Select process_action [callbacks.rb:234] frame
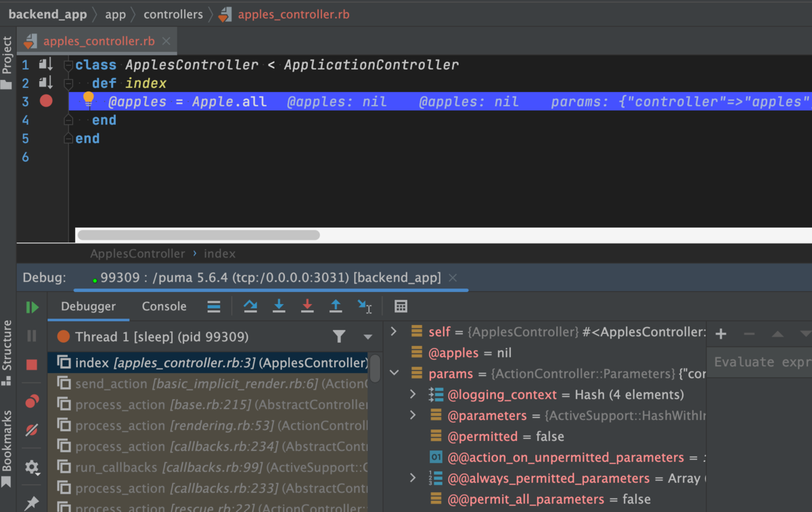Image resolution: width=812 pixels, height=512 pixels. (x=208, y=447)
